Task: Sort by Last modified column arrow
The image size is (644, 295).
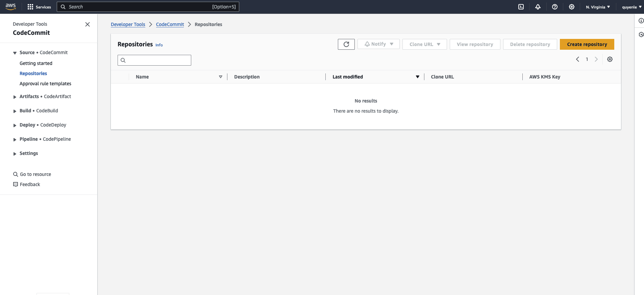Action: [418, 77]
